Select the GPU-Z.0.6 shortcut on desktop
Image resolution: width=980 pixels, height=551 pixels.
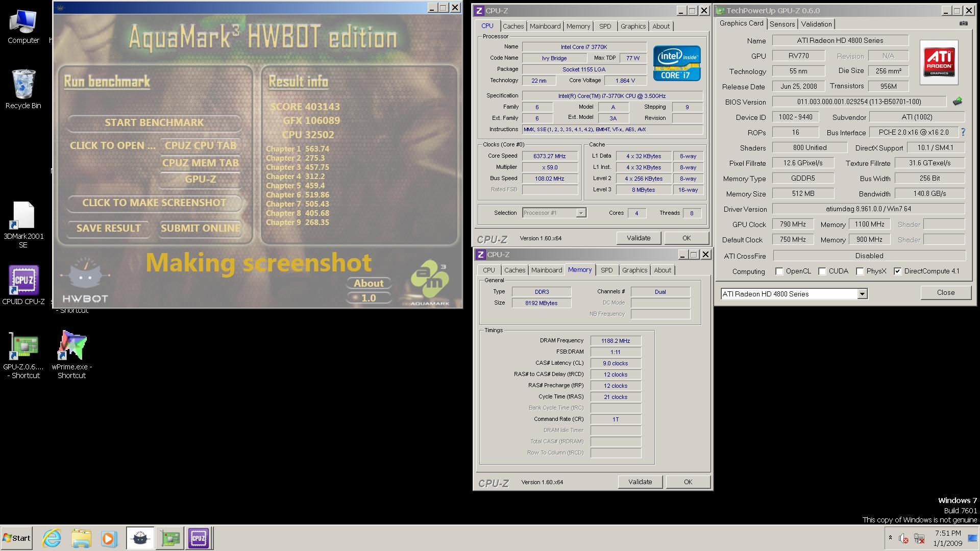(23, 356)
